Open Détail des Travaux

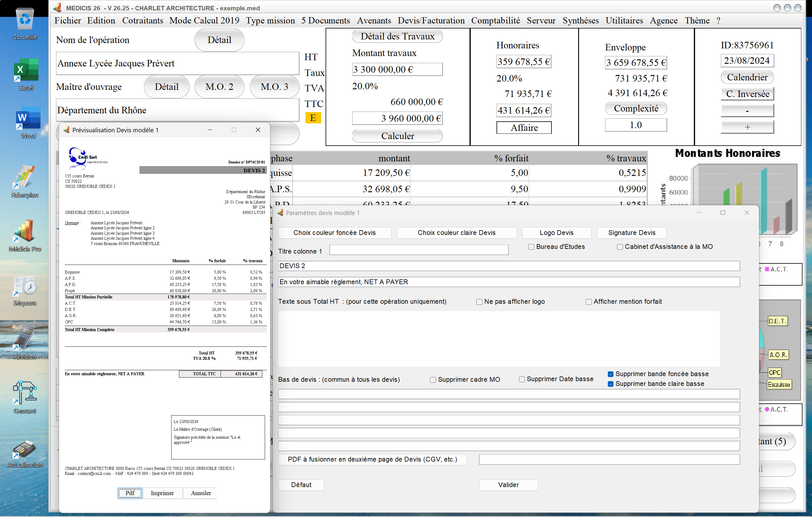tap(397, 36)
